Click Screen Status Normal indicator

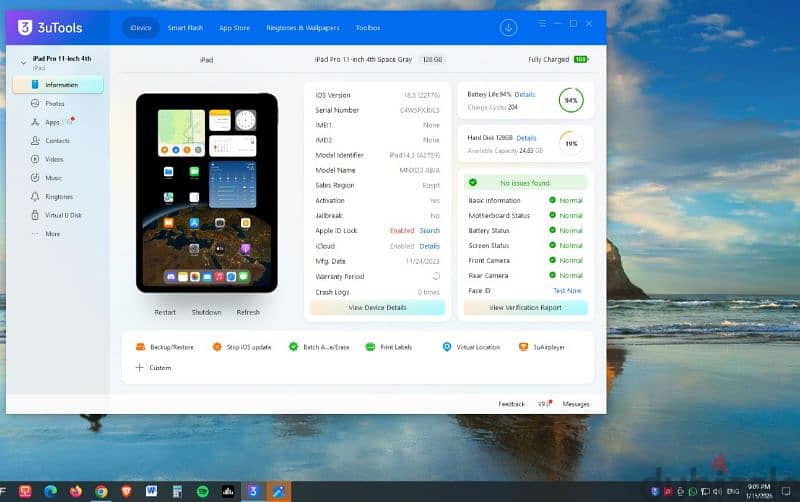coord(566,245)
